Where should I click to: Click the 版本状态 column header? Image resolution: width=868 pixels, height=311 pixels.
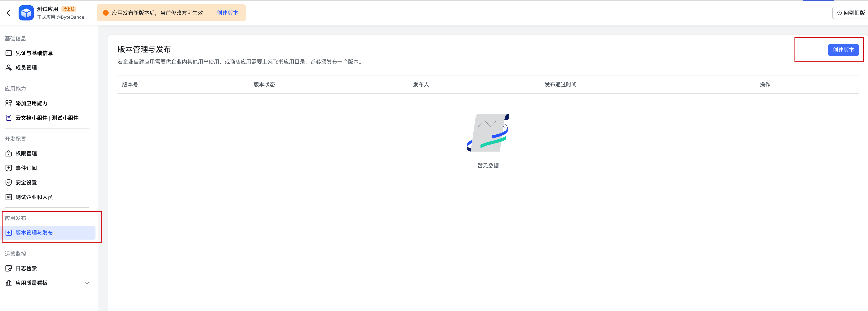264,84
